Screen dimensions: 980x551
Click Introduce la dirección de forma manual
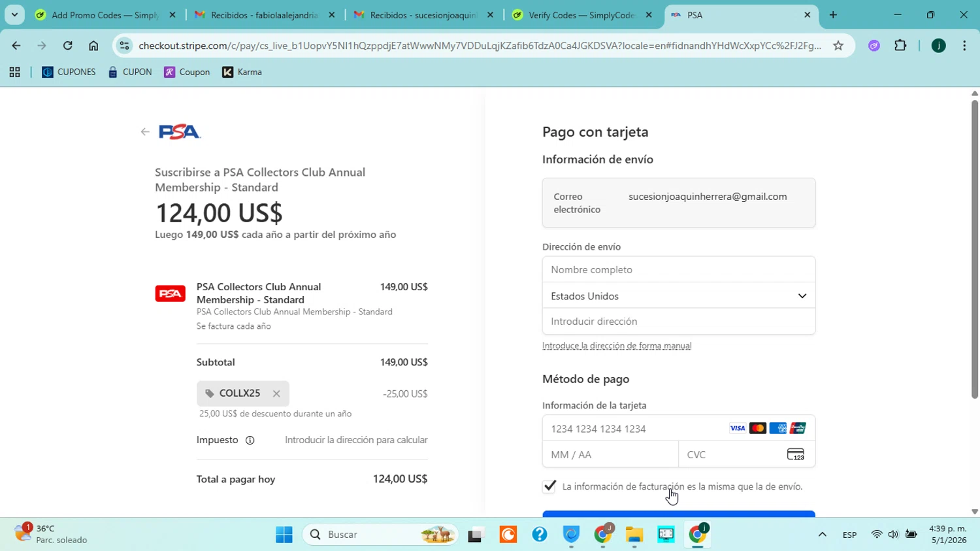[617, 346]
